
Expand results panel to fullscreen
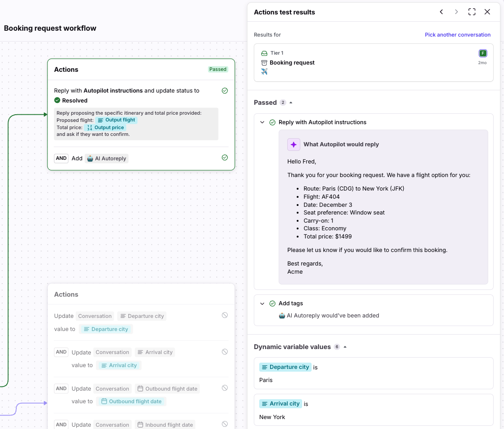(x=472, y=12)
